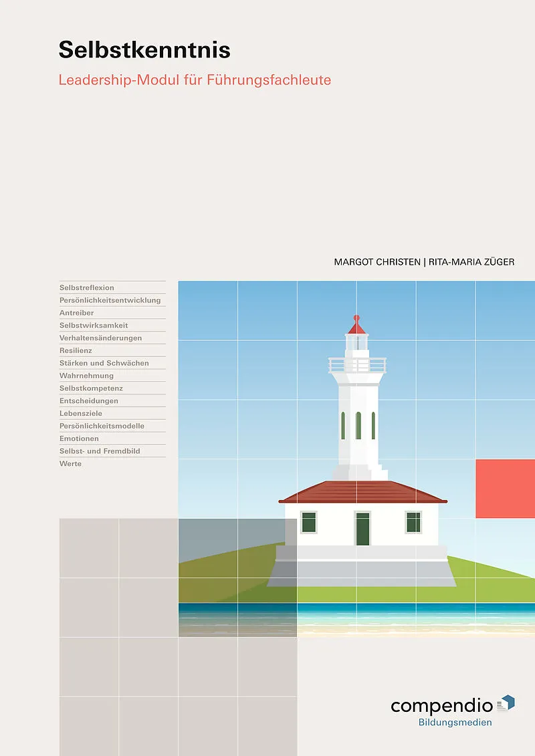The image size is (535, 756).
Task: Click author name "Margot Christen"
Action: point(377,263)
